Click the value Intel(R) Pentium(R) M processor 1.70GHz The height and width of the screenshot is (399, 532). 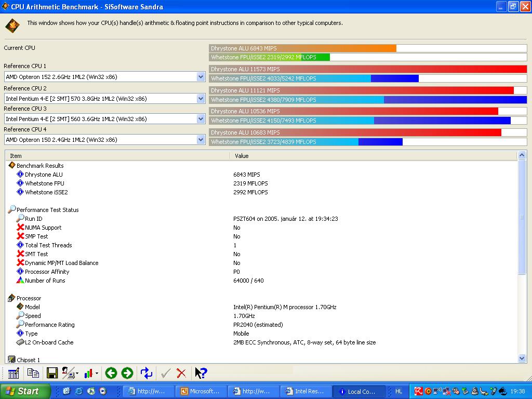tap(285, 307)
